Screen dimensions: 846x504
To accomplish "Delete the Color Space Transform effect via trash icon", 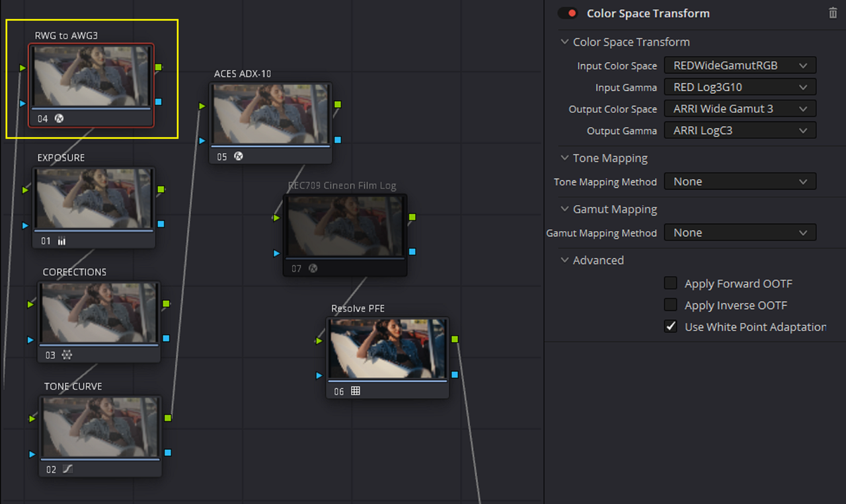I will (833, 13).
